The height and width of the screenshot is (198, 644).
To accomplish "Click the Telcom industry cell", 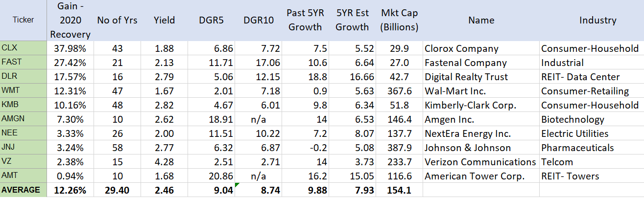I will [x=592, y=162].
